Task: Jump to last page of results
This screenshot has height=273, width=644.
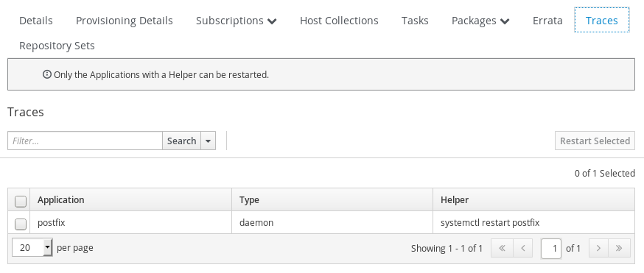Action: [620, 249]
